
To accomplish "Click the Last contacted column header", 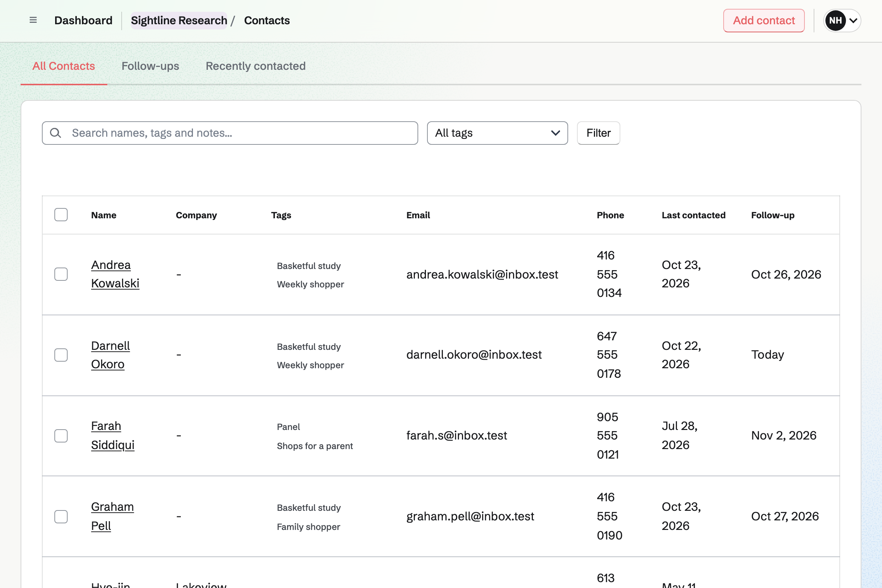I will point(694,215).
